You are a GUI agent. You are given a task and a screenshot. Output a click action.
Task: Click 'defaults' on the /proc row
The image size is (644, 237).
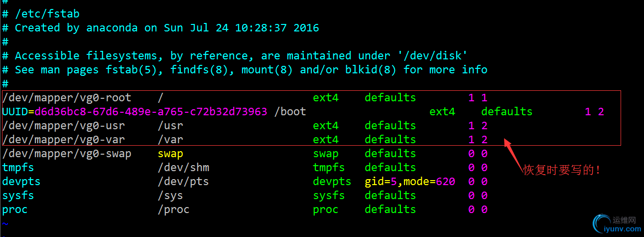(390, 210)
